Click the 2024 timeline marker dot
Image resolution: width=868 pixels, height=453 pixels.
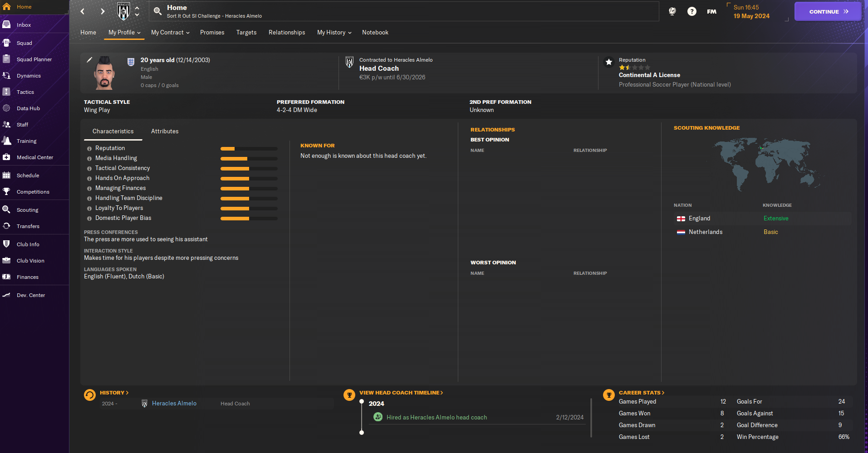362,401
